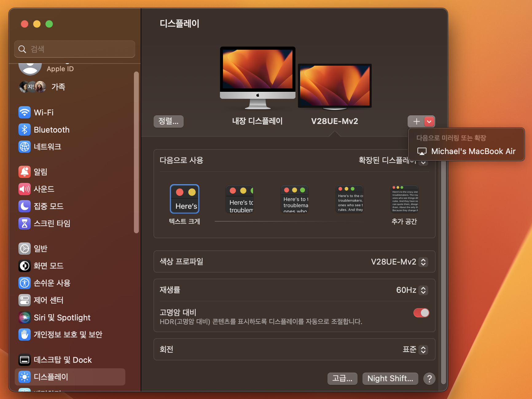Viewport: 532px width, 399px height.
Task: Open the Wi-Fi settings from sidebar
Action: click(25, 112)
